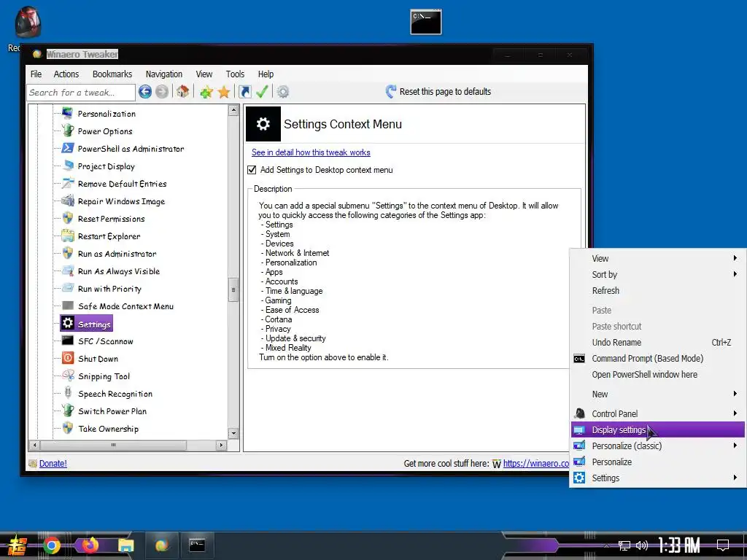This screenshot has height=560, width=747.
Task: Open Firefox from the taskbar
Action: pyautogui.click(x=90, y=545)
